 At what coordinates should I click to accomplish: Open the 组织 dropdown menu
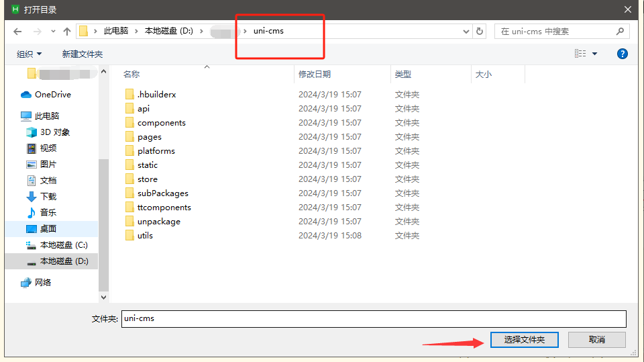tap(29, 54)
